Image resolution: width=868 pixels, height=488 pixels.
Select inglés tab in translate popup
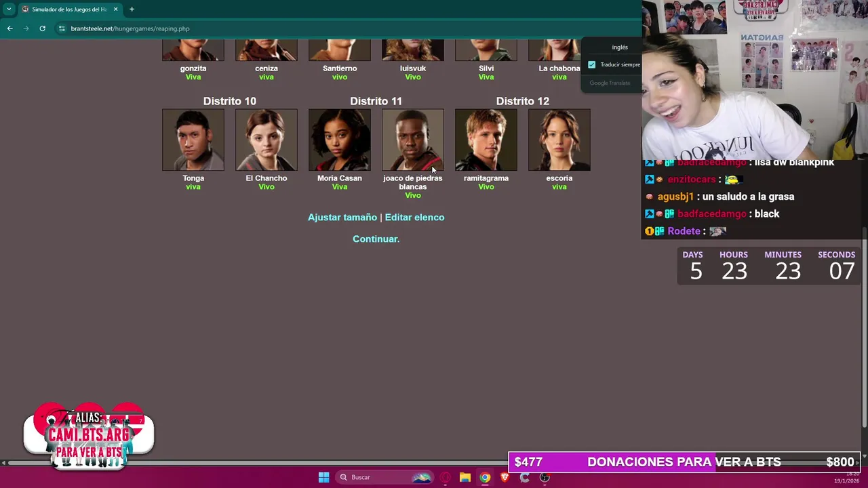[619, 47]
